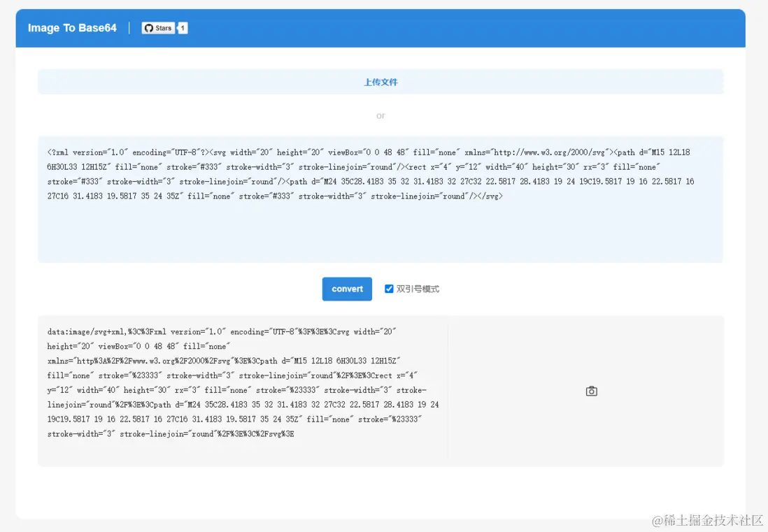Click the GitHub Stars badge
This screenshot has height=532, width=768.
158,29
